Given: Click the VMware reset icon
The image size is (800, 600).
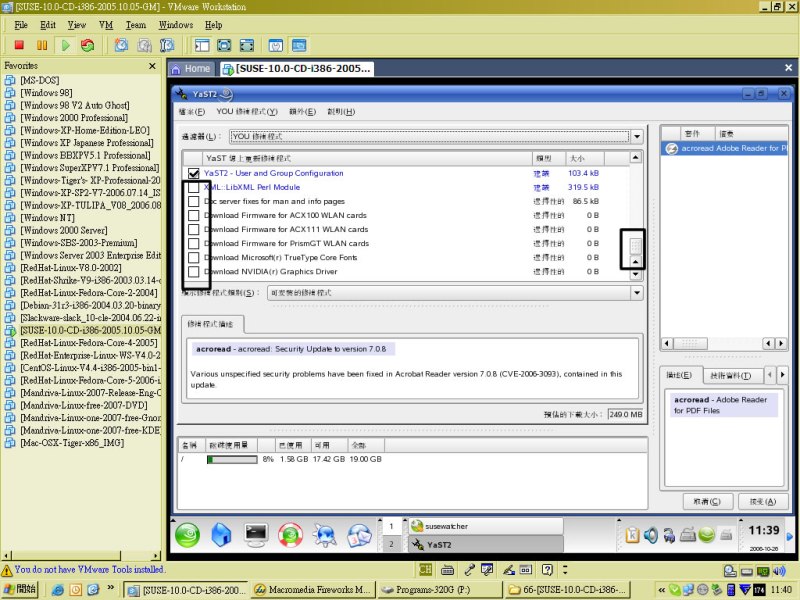Looking at the screenshot, I should click(88, 45).
